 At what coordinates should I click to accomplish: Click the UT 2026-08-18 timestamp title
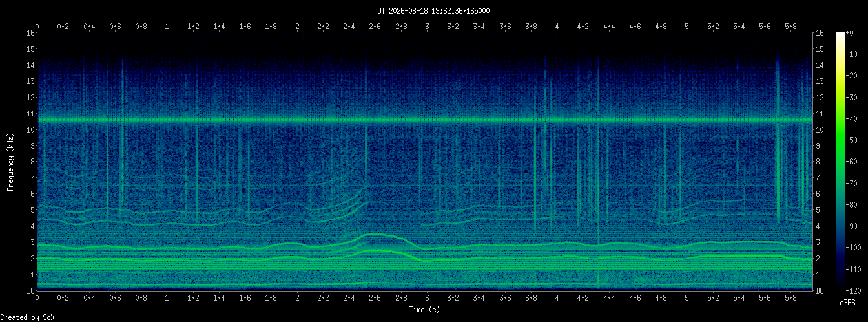point(433,11)
